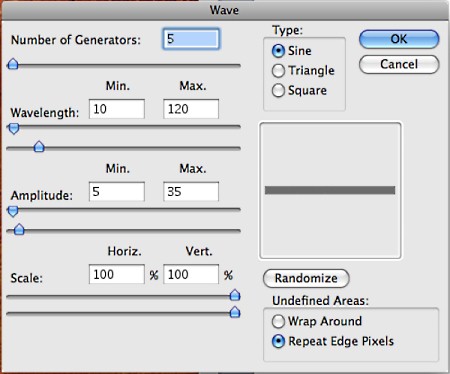The width and height of the screenshot is (450, 374).
Task: Click the Randomize button
Action: pyautogui.click(x=306, y=278)
